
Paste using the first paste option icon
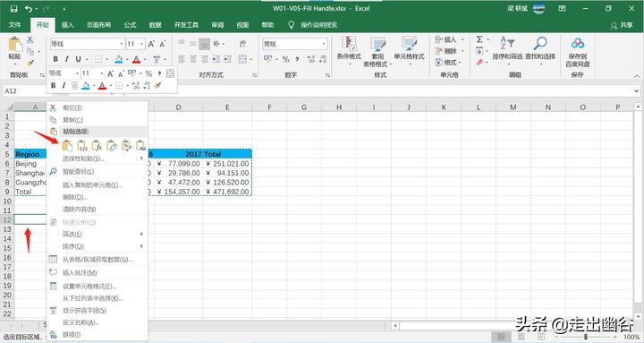[67, 145]
